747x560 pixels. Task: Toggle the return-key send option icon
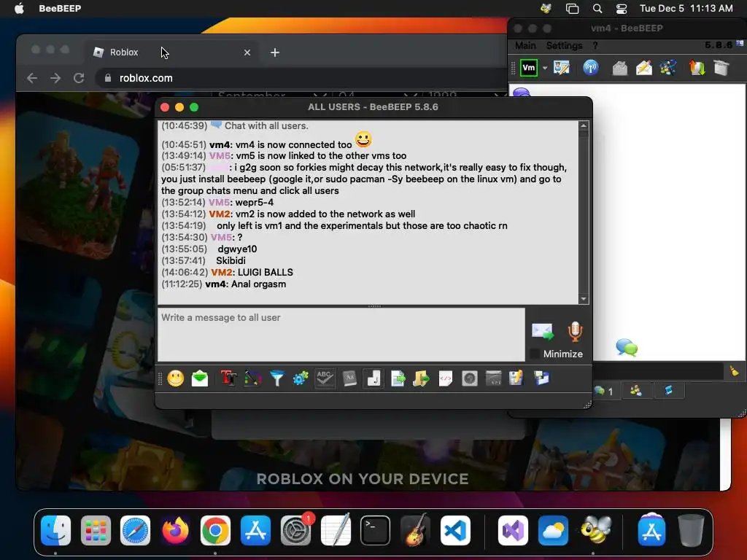coord(373,378)
